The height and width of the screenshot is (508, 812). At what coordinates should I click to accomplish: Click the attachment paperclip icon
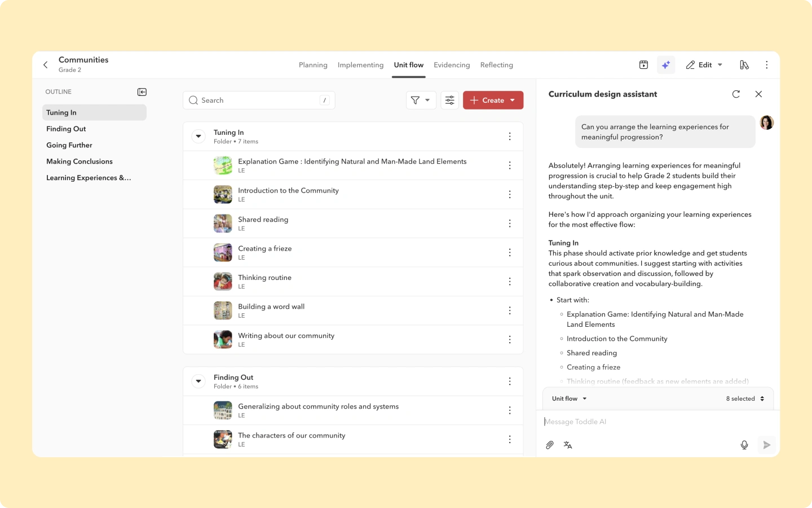pos(550,445)
